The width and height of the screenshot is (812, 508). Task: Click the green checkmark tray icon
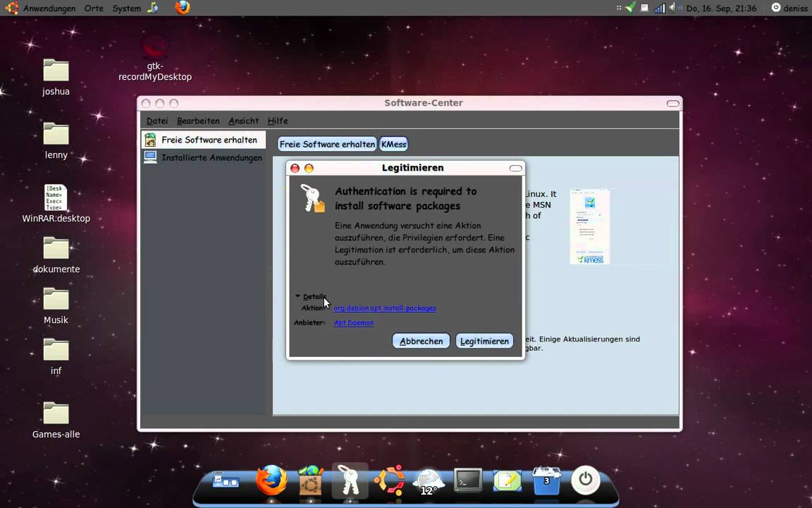point(631,8)
